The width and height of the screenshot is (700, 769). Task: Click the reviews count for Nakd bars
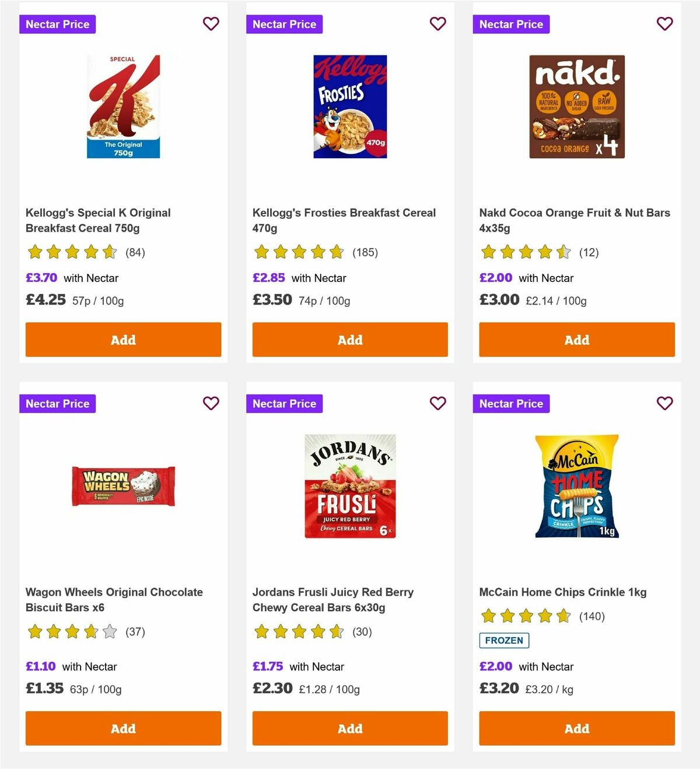(x=589, y=252)
